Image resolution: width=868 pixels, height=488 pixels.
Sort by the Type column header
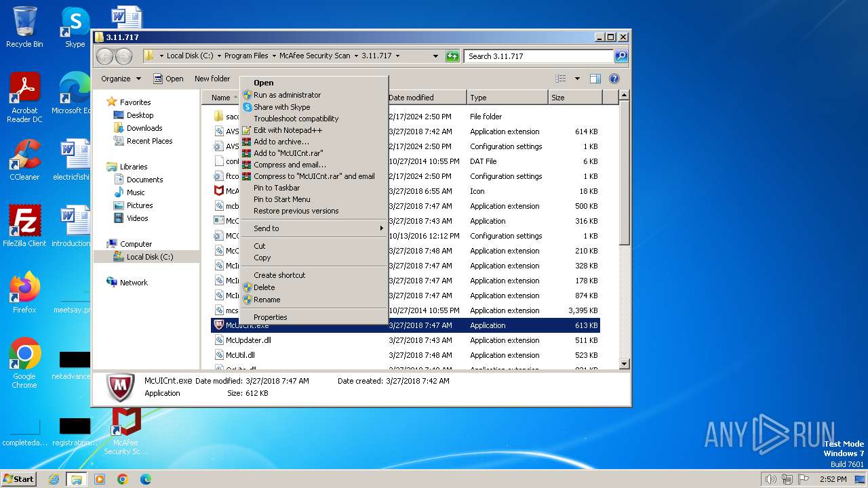pos(507,98)
